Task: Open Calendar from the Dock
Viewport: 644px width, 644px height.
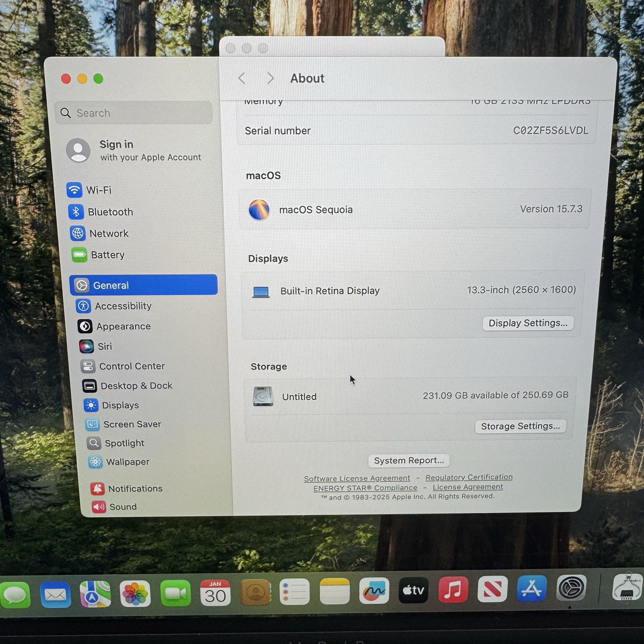Action: click(215, 593)
